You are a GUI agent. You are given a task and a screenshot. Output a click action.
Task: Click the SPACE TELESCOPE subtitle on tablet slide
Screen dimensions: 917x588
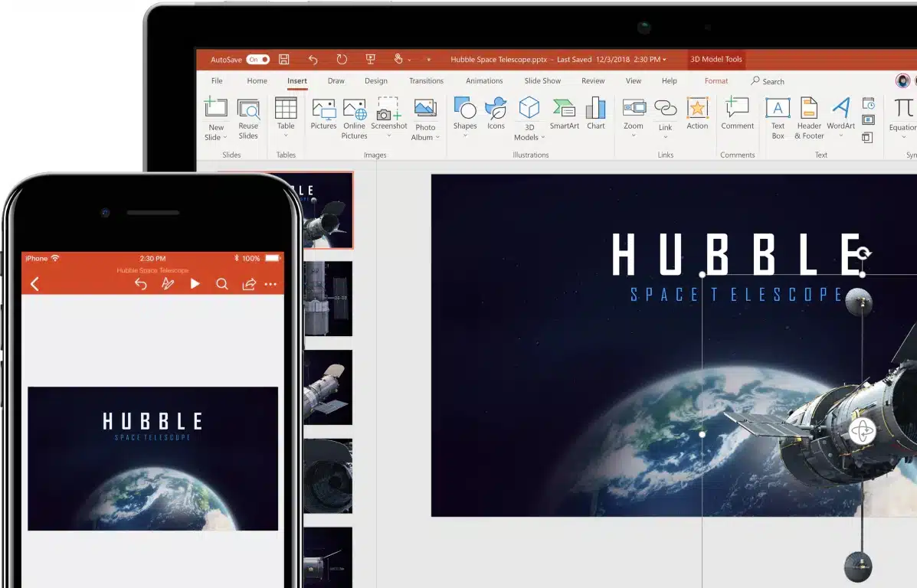coord(736,294)
